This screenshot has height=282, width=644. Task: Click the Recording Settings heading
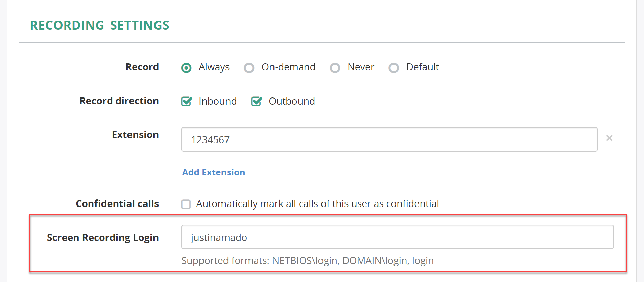(x=100, y=25)
